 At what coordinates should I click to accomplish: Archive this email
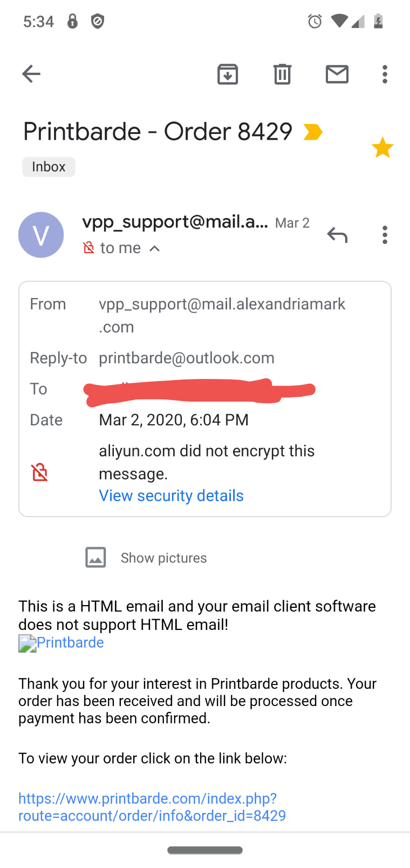(x=228, y=74)
